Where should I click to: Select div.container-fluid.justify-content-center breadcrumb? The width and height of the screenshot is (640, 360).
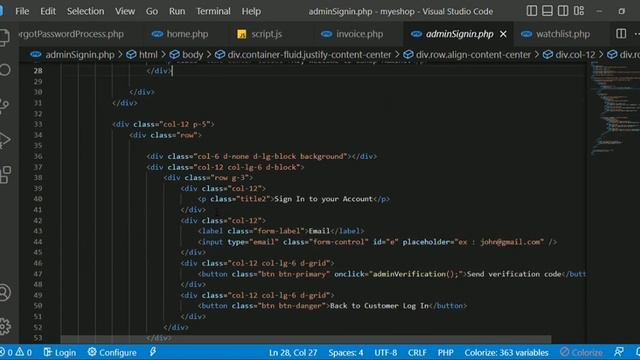(x=303, y=54)
